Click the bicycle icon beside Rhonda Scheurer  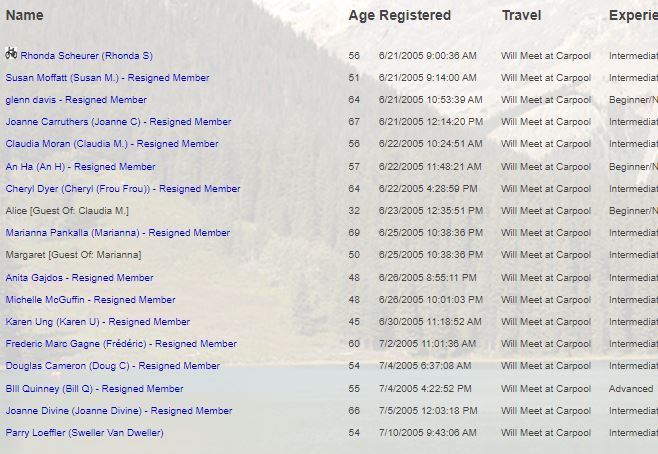[11, 54]
